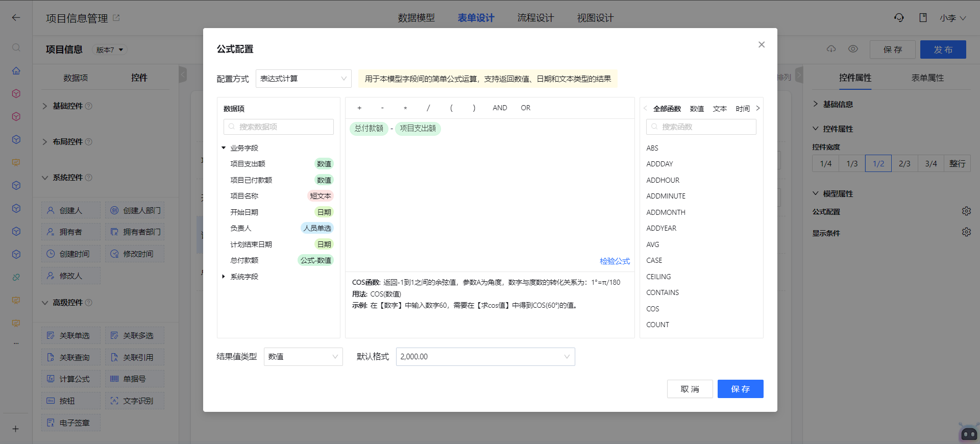The image size is (980, 444).
Task: Select the 关联查询 control
Action: click(x=71, y=357)
